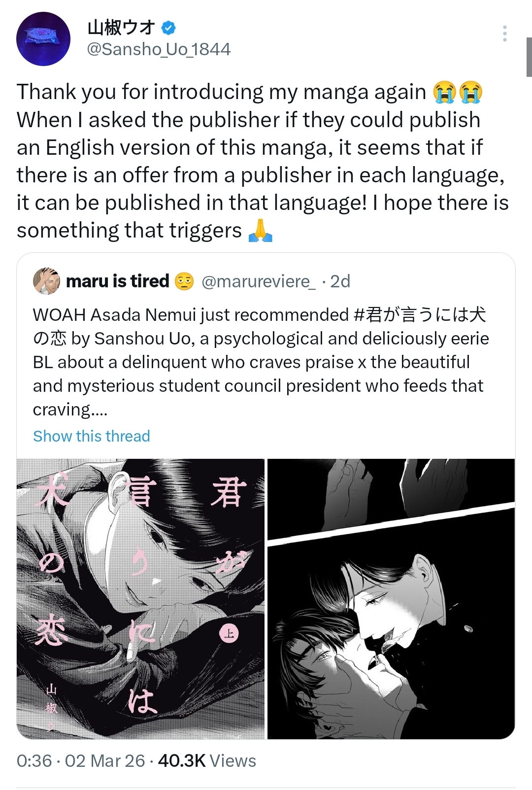Open Show this thread link

click(x=92, y=436)
